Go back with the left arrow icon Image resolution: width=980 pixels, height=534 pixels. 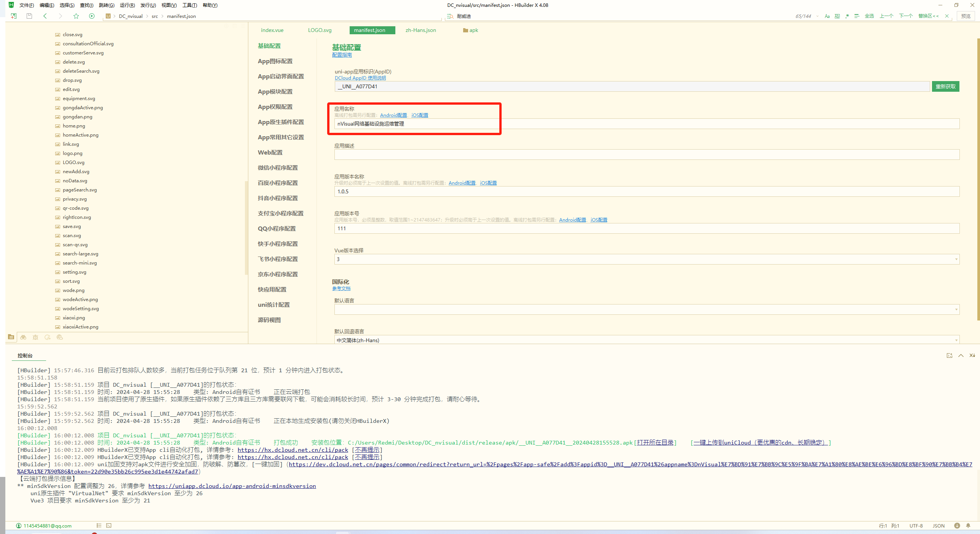coord(45,16)
